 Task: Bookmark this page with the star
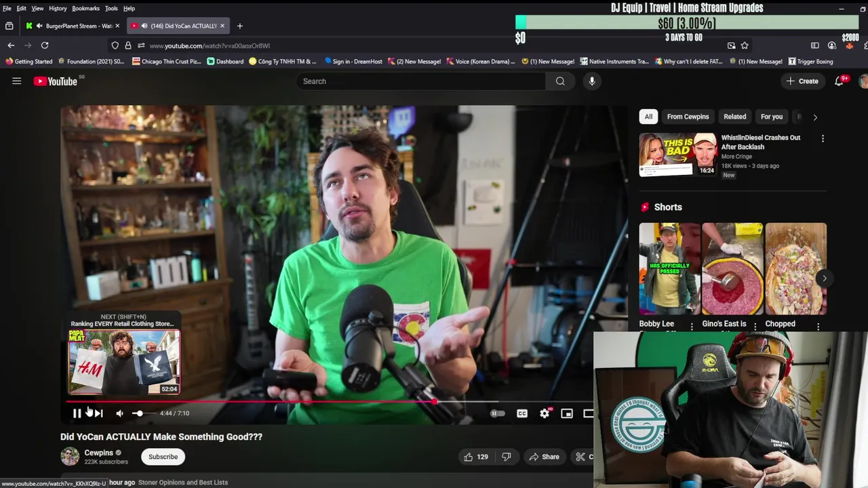[x=745, y=45]
